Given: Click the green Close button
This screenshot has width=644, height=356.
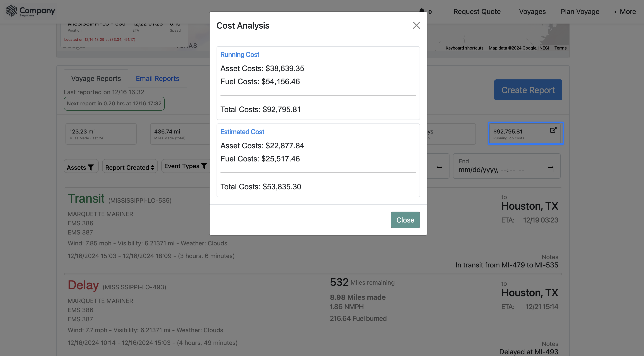Looking at the screenshot, I should pyautogui.click(x=405, y=220).
